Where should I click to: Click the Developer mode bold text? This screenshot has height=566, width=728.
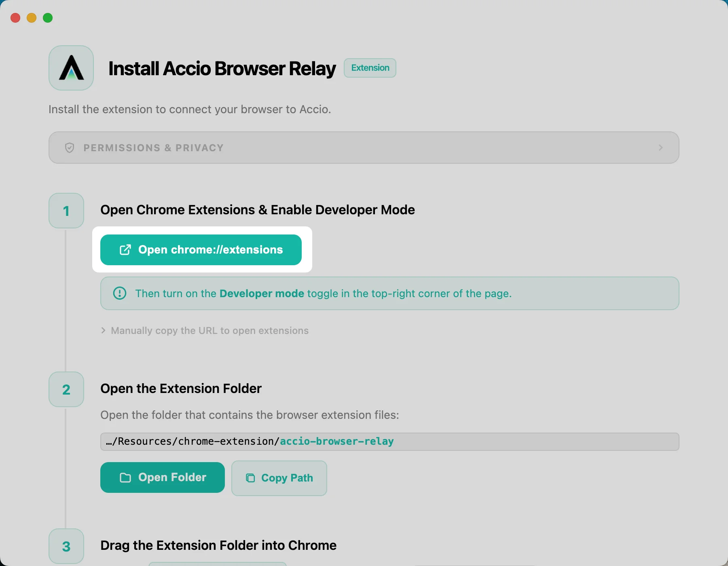262,294
